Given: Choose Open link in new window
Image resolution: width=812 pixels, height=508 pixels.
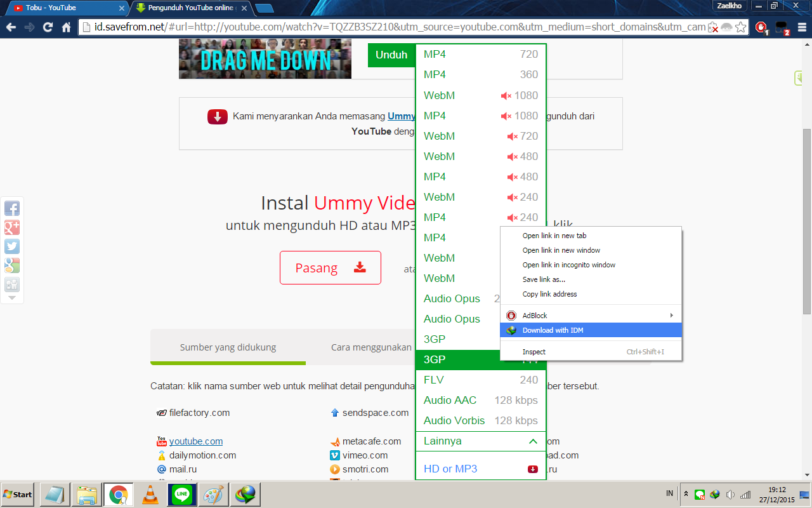Looking at the screenshot, I should tap(591, 250).
